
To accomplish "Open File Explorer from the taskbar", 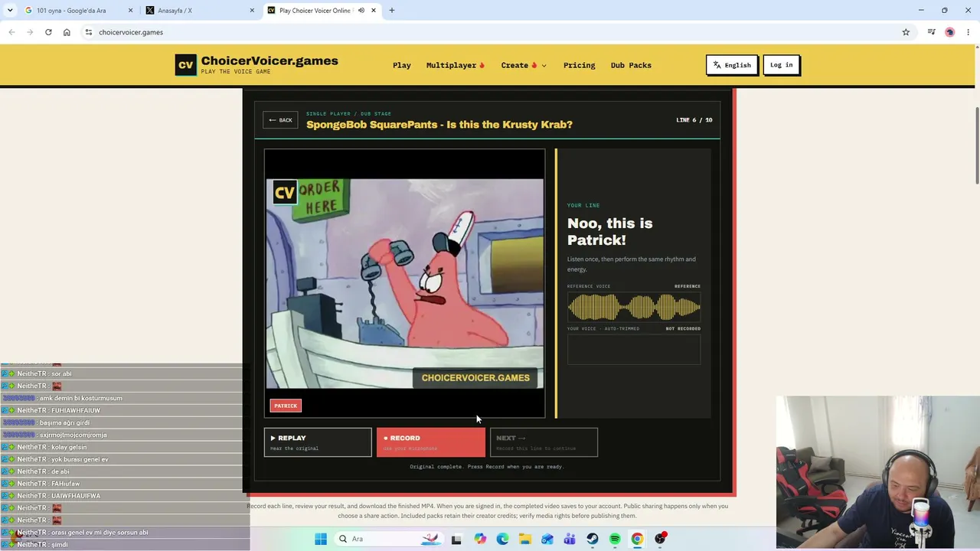I will [525, 539].
